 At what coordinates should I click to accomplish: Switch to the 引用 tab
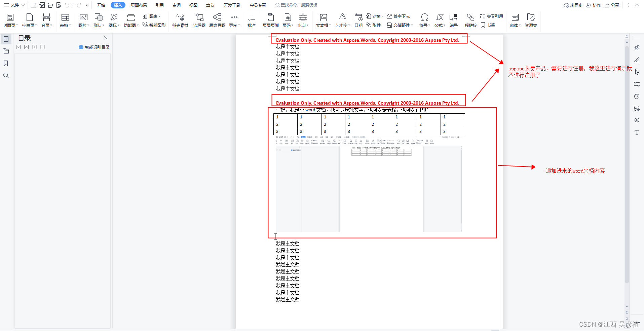[x=160, y=5]
